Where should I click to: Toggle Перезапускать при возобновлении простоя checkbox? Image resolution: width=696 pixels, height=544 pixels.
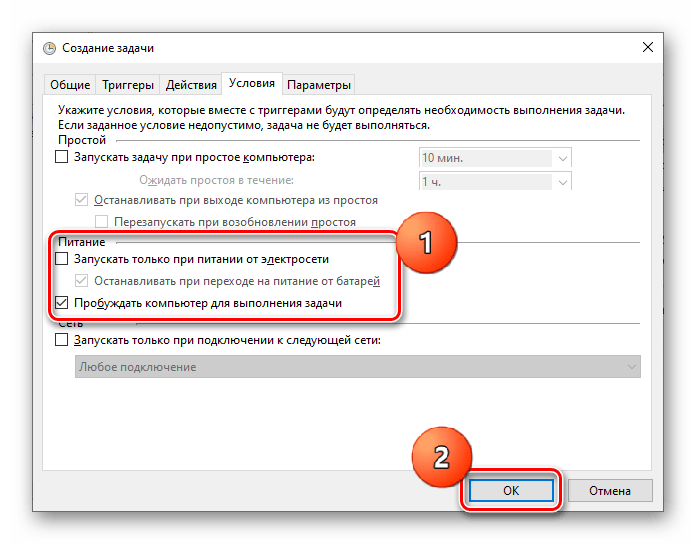click(101, 221)
